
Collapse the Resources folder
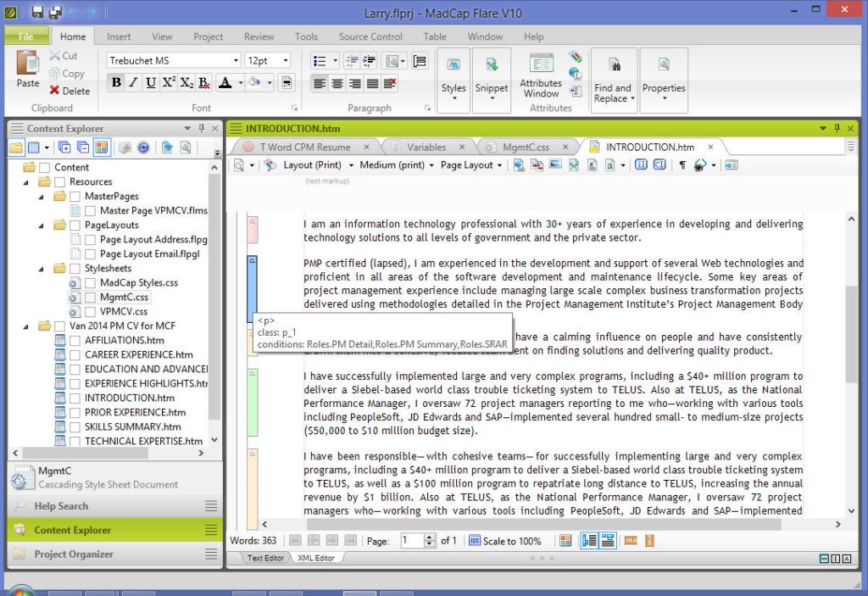[x=25, y=182]
